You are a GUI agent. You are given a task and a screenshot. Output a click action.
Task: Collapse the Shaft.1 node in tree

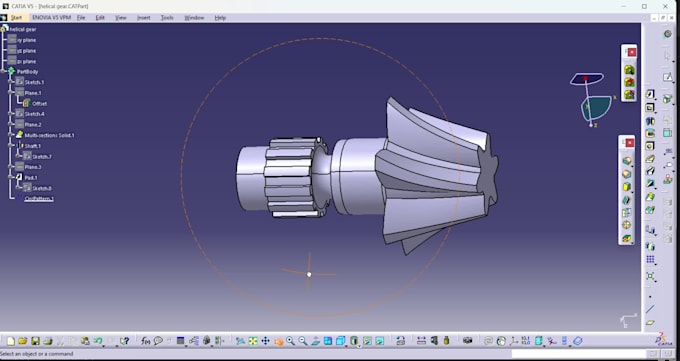pos(11,146)
